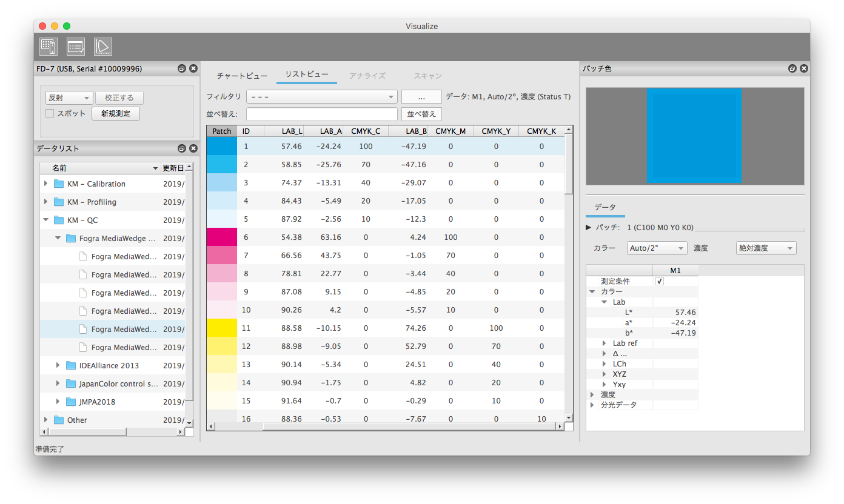Expand the KM - Calibration tree node
844x504 pixels.
tap(46, 184)
